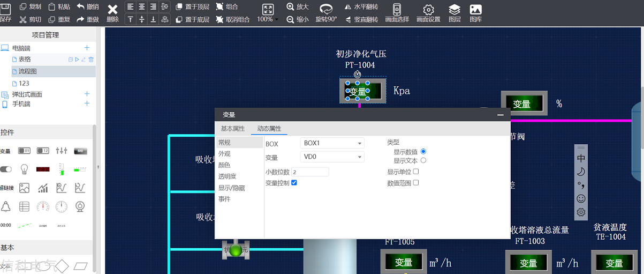
Task: Open 画面设置 screen settings gear
Action: pos(428,13)
